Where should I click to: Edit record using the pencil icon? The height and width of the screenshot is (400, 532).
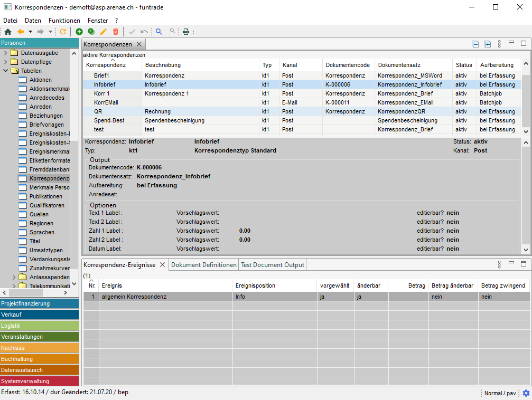104,32
